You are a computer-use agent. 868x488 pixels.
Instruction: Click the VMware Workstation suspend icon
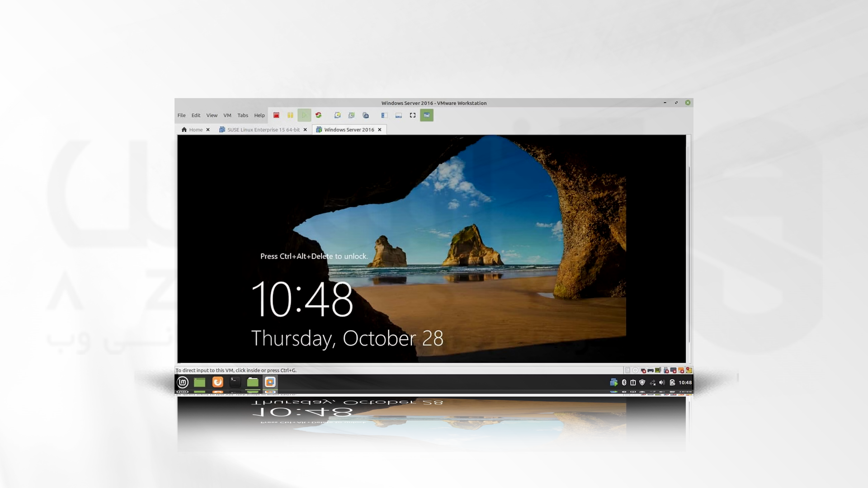[x=290, y=115]
